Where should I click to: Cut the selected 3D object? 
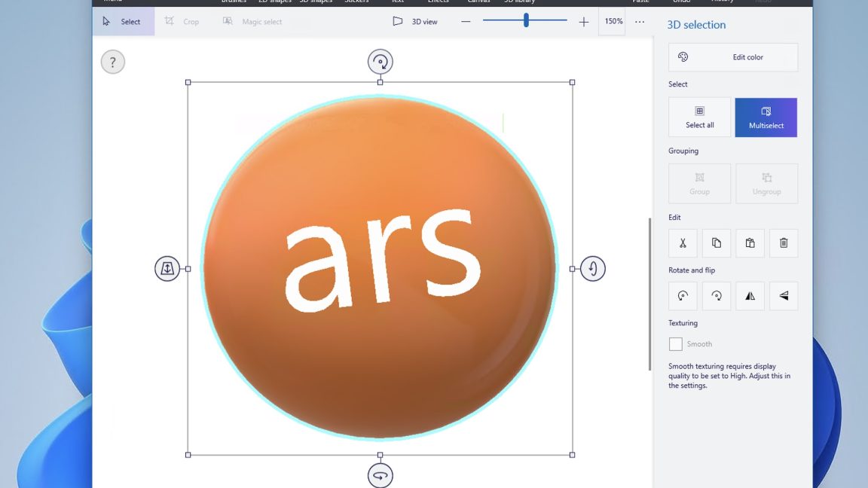point(683,243)
